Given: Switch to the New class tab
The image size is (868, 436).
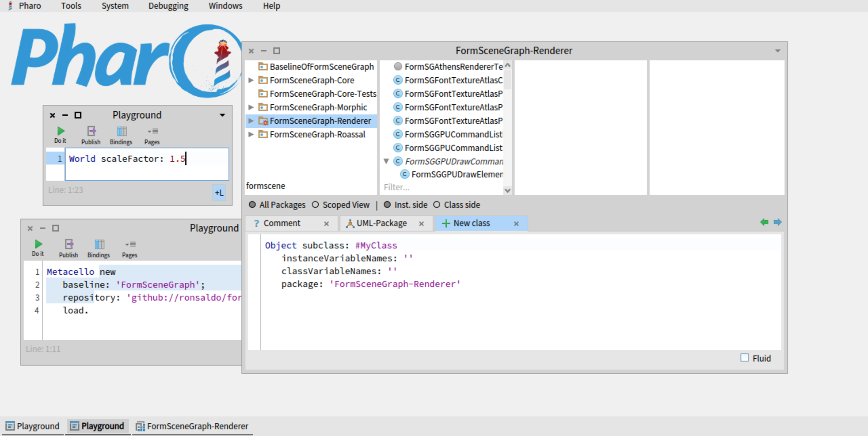Looking at the screenshot, I should 471,223.
